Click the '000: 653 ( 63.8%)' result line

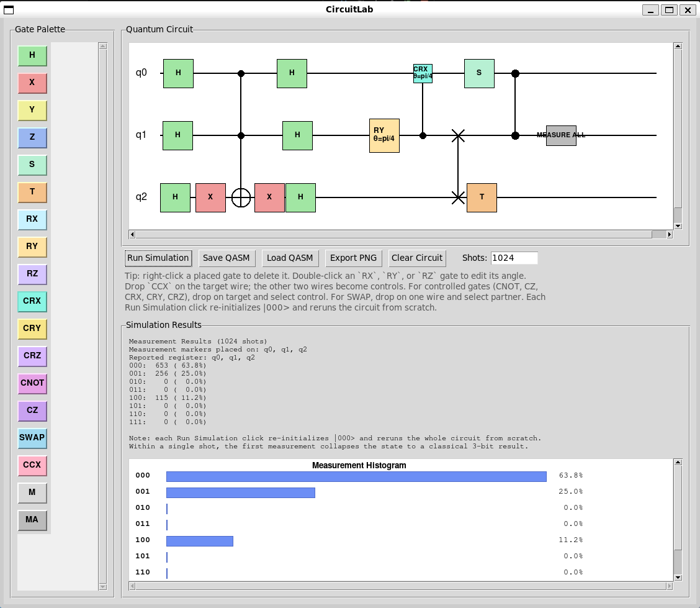(168, 365)
